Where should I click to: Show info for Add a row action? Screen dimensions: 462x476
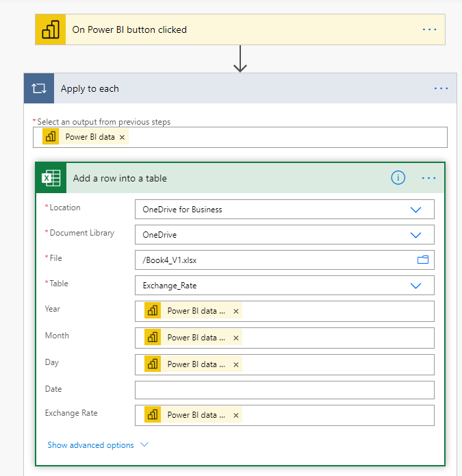[398, 178]
